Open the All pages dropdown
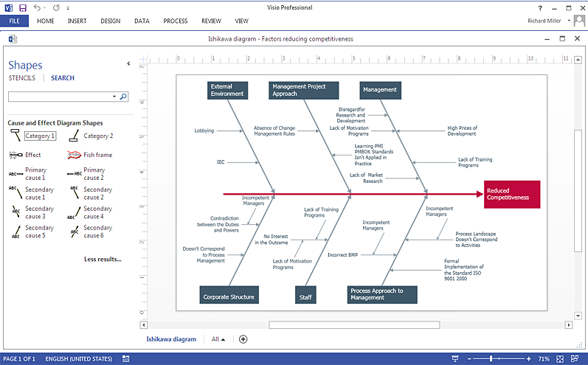The image size is (588, 365). click(218, 339)
